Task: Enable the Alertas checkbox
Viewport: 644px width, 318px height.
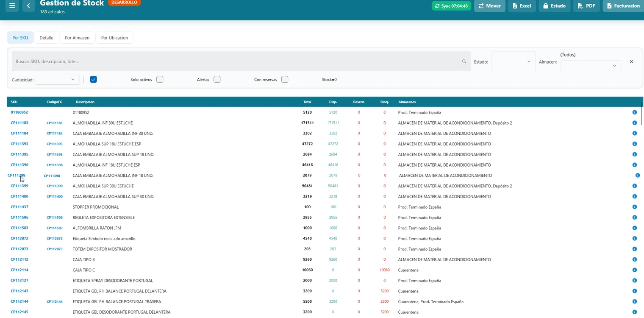Action: click(x=217, y=79)
